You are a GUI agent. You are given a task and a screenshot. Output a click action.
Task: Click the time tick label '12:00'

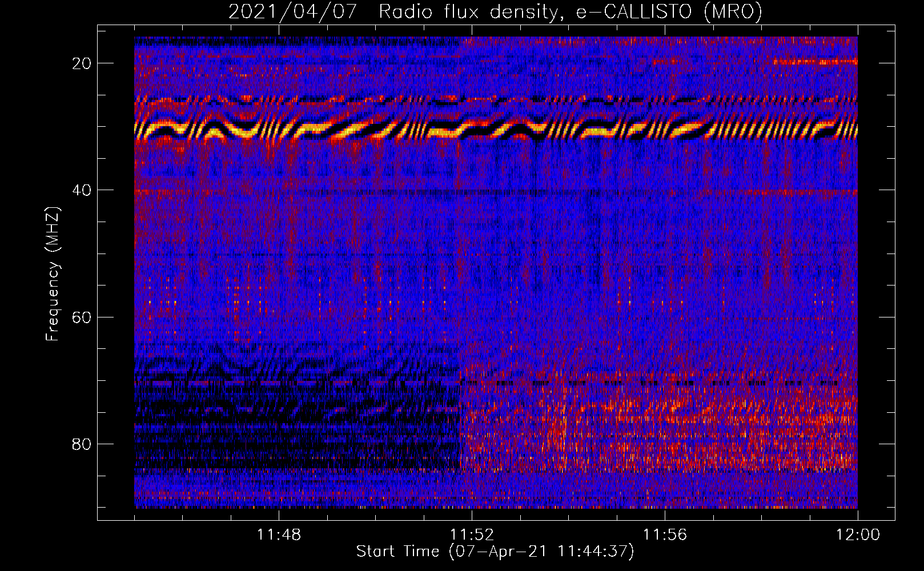pyautogui.click(x=858, y=535)
